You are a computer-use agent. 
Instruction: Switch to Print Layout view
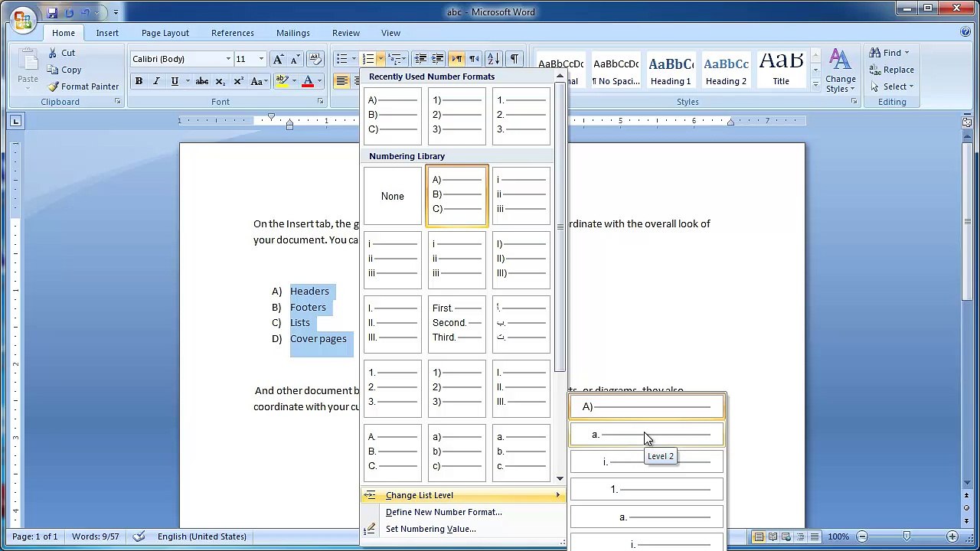click(x=759, y=536)
